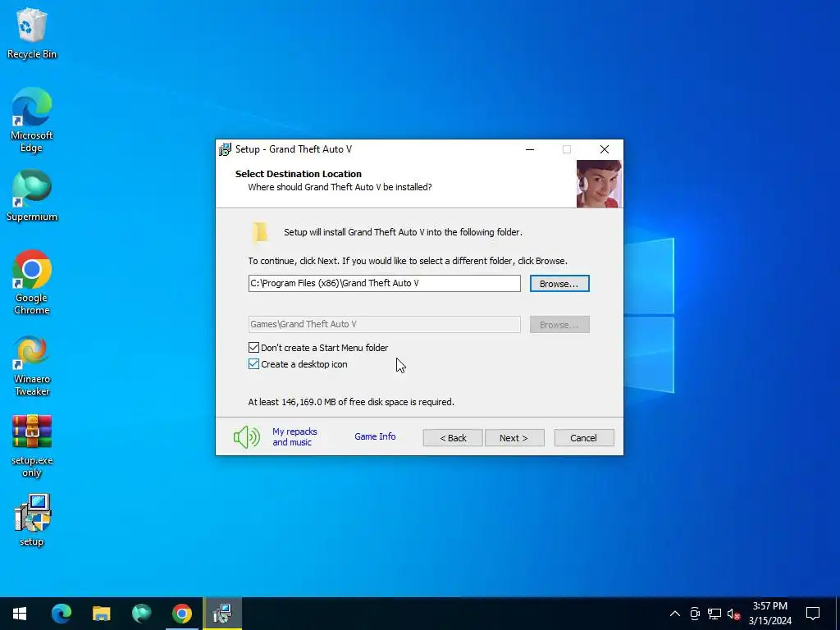Click Browse next to the destination folder path

coord(559,283)
